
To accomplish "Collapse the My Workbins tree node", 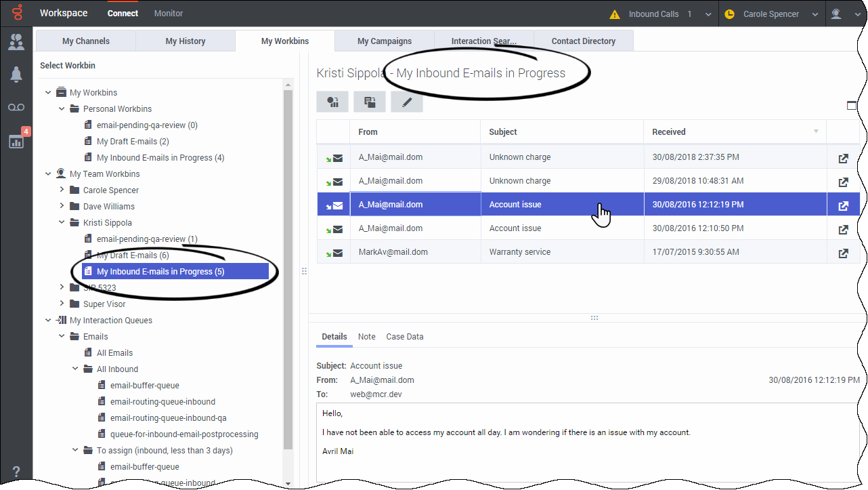I will pos(48,93).
